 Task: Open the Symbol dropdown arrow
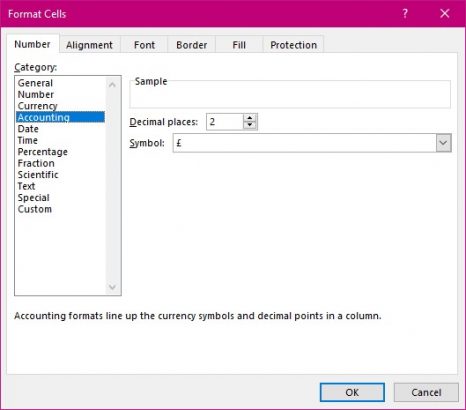(443, 143)
